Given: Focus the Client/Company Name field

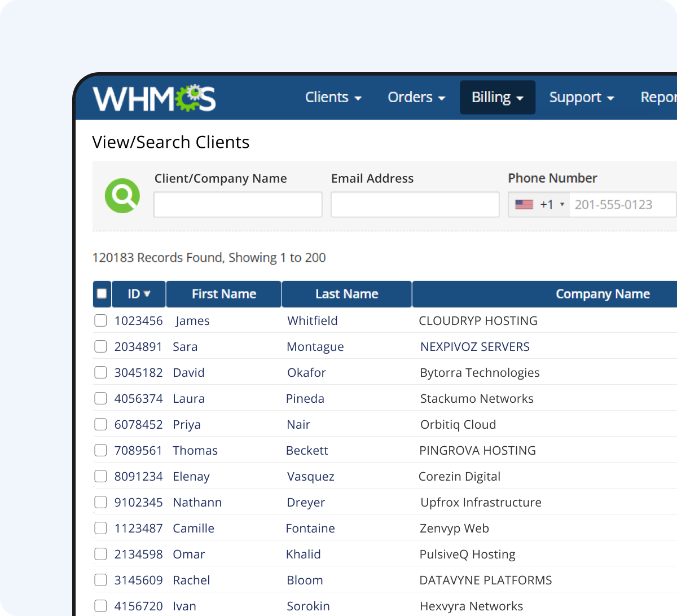Looking at the screenshot, I should 238,204.
